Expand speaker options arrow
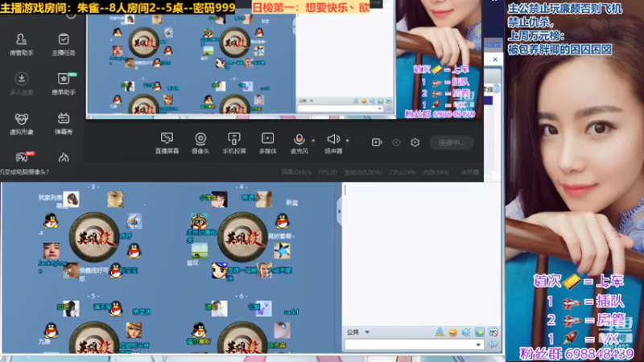 pos(348,140)
